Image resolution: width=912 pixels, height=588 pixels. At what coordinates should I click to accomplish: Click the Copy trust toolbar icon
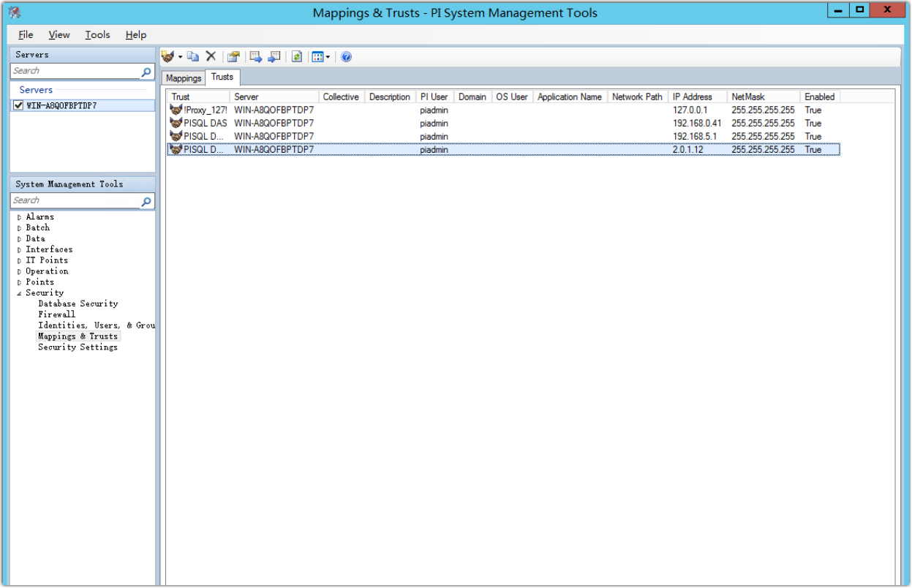[x=193, y=56]
